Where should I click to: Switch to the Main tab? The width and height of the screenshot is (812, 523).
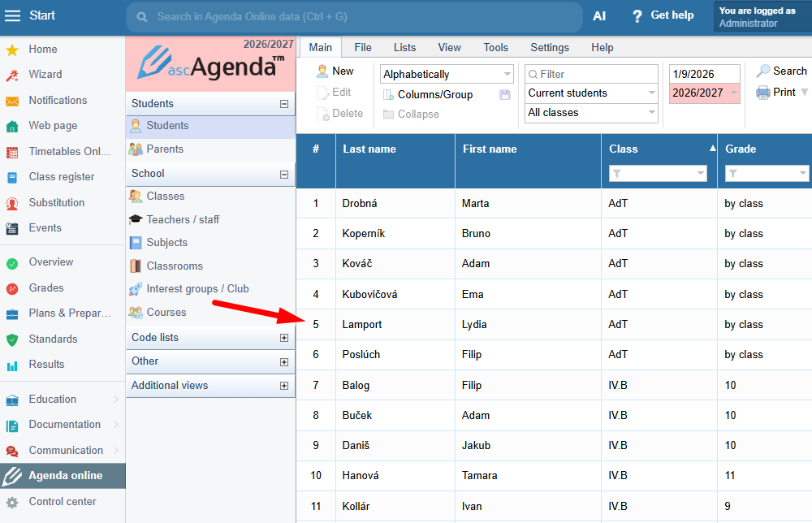(x=321, y=48)
